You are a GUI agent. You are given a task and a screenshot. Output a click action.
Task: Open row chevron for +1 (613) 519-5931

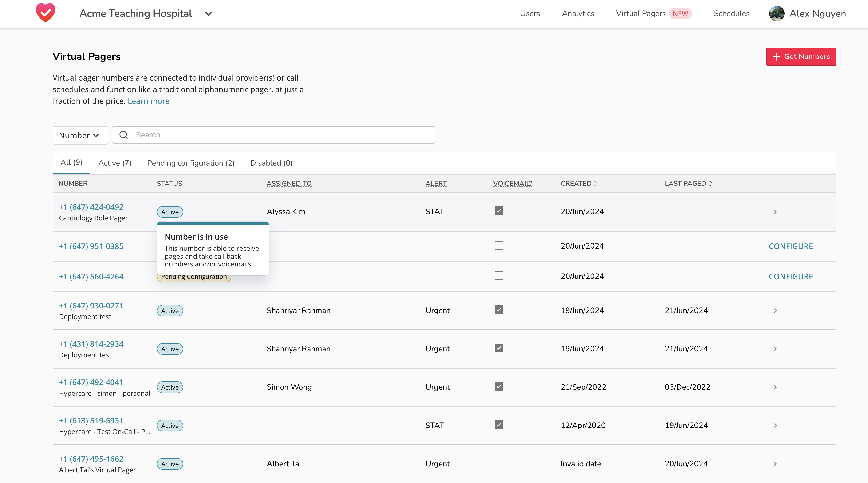pos(775,425)
